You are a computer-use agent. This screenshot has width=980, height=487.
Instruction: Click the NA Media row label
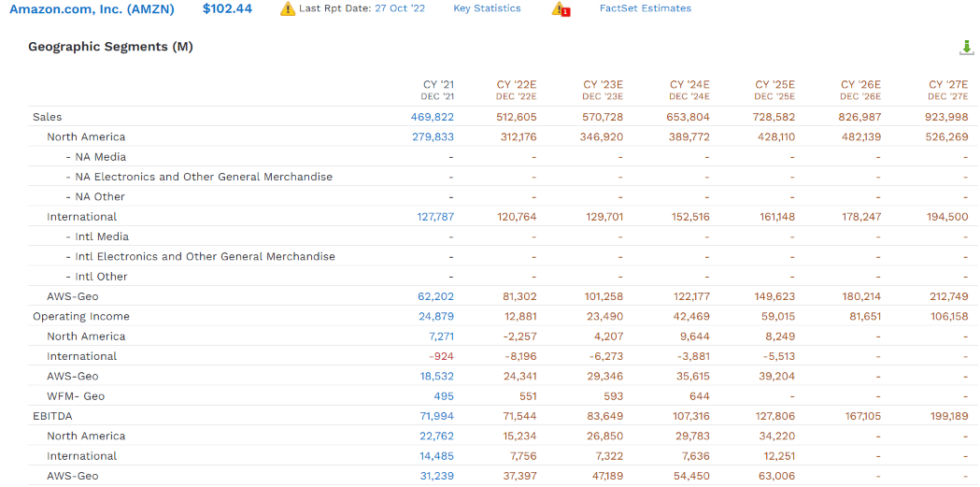coord(96,157)
